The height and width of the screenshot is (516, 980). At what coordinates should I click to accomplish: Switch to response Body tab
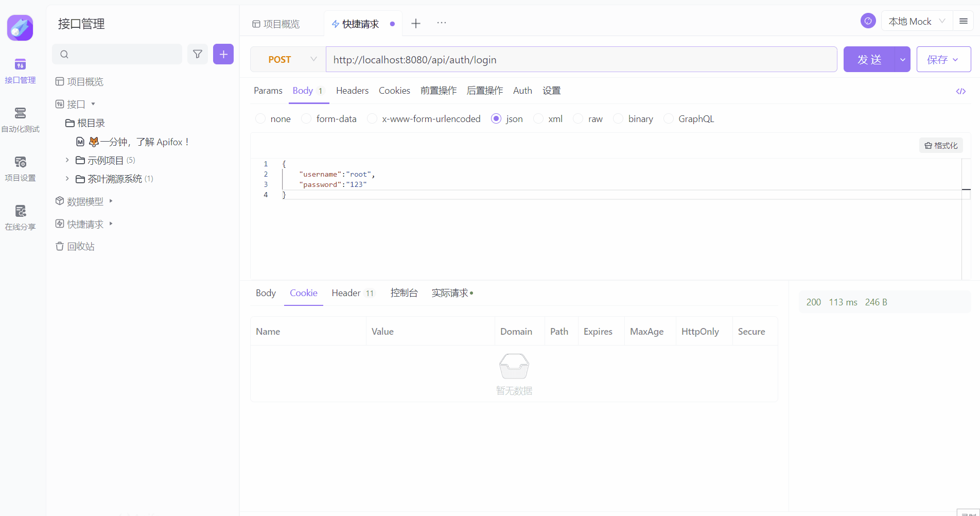tap(266, 293)
